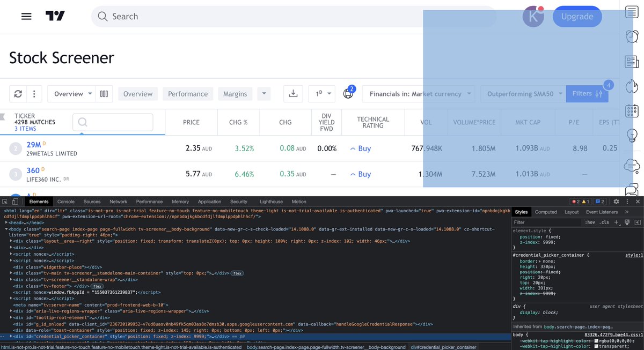This screenshot has width=644, height=350.
Task: Go to TradingView home via logo
Action: (55, 16)
